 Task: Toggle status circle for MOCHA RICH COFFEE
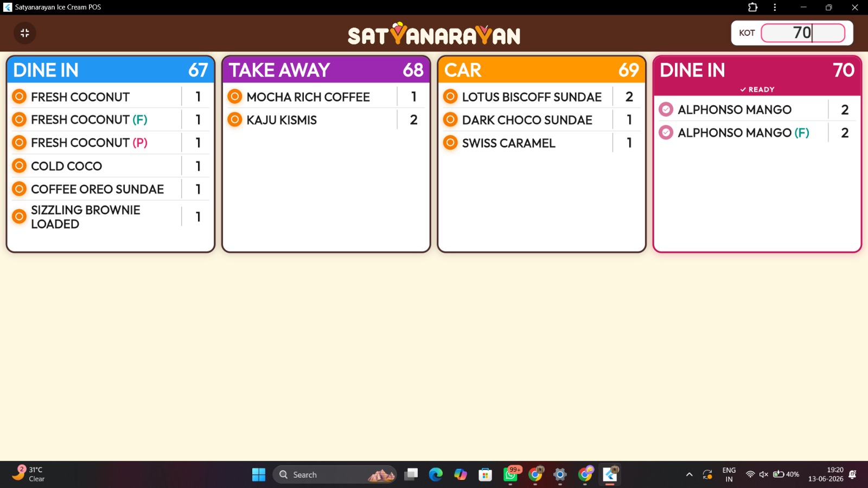235,97
